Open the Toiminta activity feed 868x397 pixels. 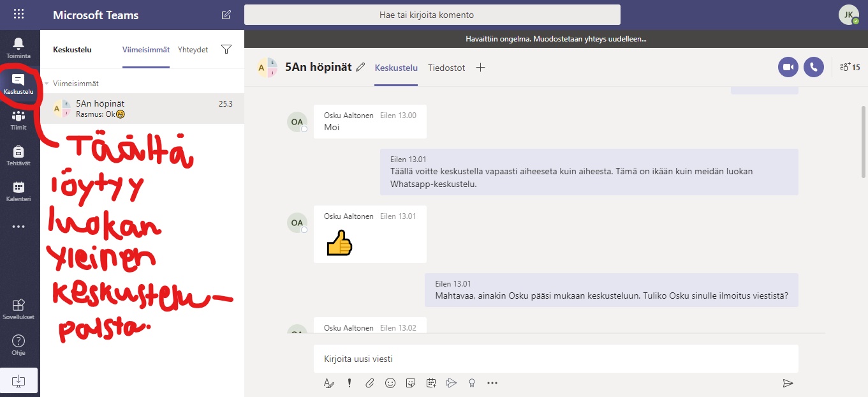[18, 48]
